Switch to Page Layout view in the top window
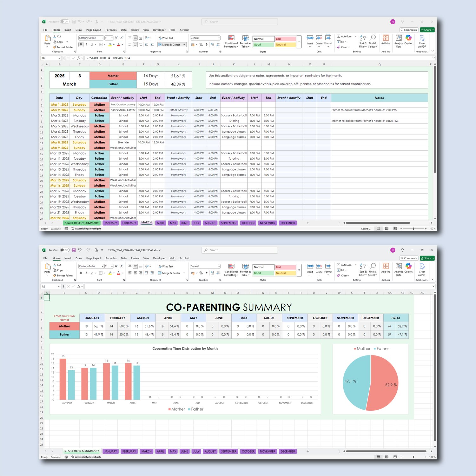This screenshot has width=476, height=476. (387, 228)
